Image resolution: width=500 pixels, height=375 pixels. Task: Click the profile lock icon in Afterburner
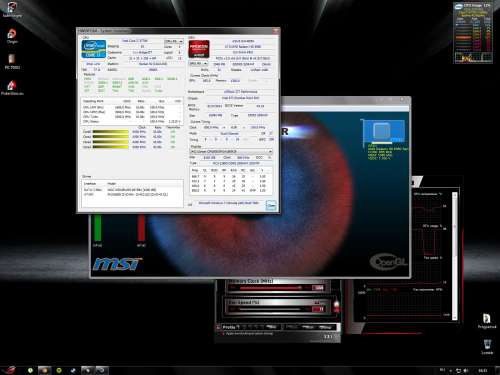tap(218, 327)
